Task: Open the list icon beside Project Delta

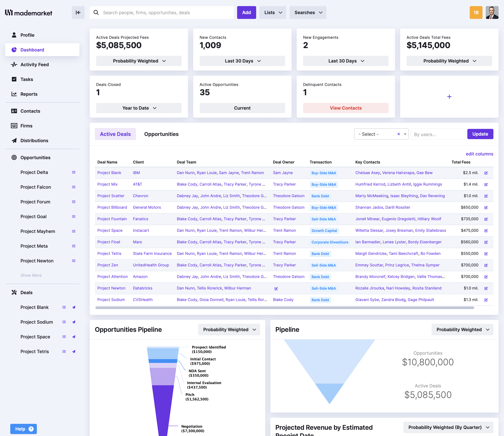Action: (74, 172)
